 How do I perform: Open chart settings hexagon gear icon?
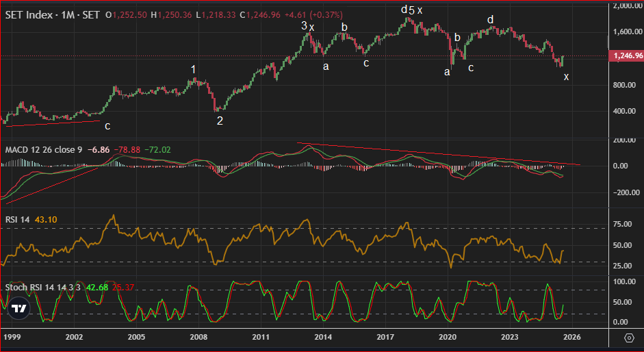click(x=629, y=338)
